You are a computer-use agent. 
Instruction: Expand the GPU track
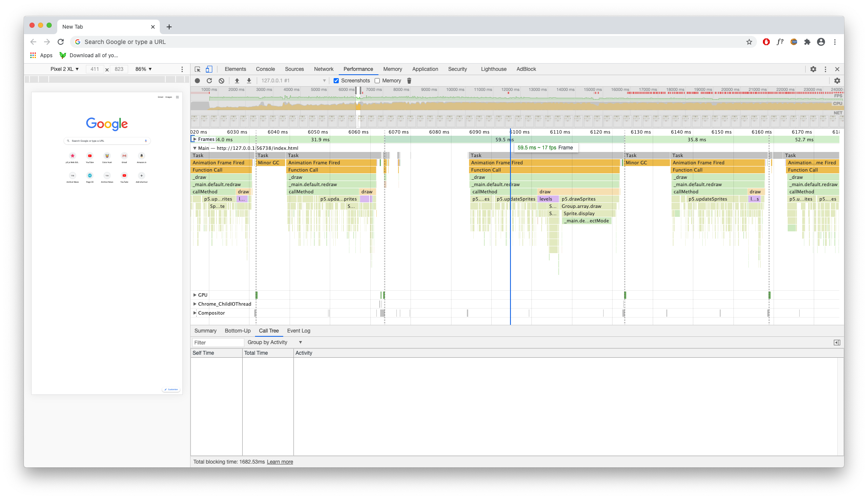[195, 295]
